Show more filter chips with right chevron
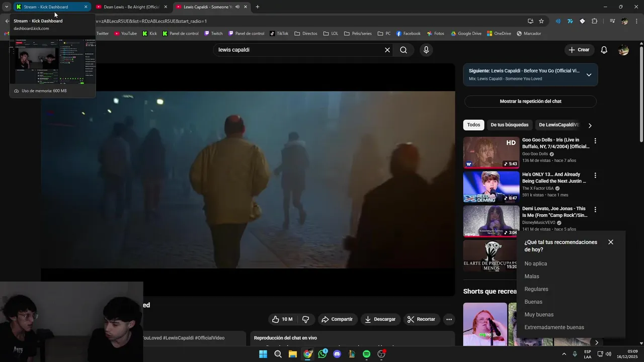Viewport: 644px width, 362px height. (x=590, y=125)
